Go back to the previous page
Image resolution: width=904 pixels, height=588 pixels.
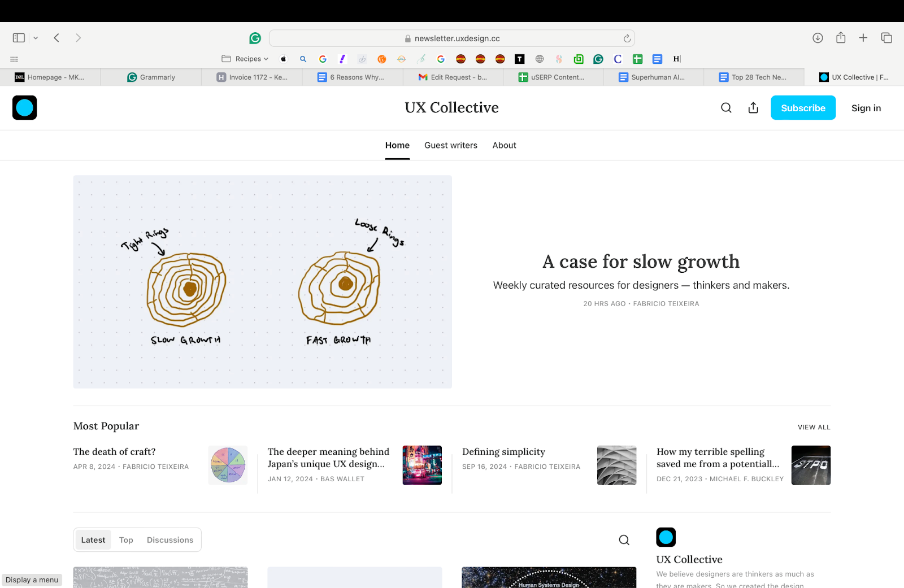[x=56, y=38]
